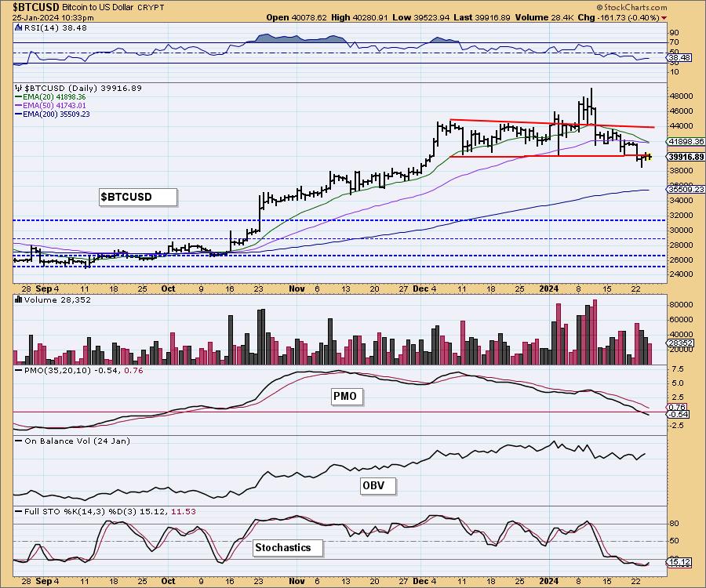Click the Oct label on bottom date axis
The image size is (706, 588).
coord(168,581)
